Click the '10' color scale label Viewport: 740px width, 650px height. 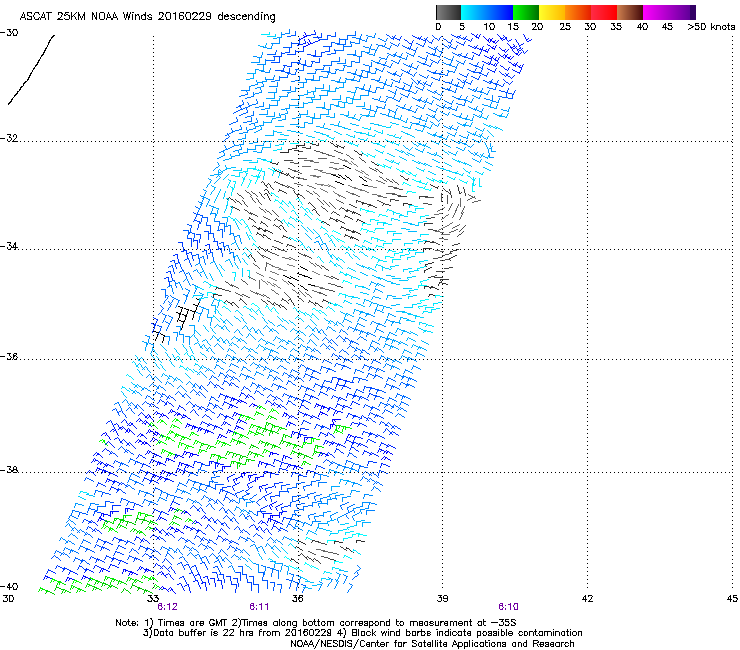pyautogui.click(x=489, y=27)
